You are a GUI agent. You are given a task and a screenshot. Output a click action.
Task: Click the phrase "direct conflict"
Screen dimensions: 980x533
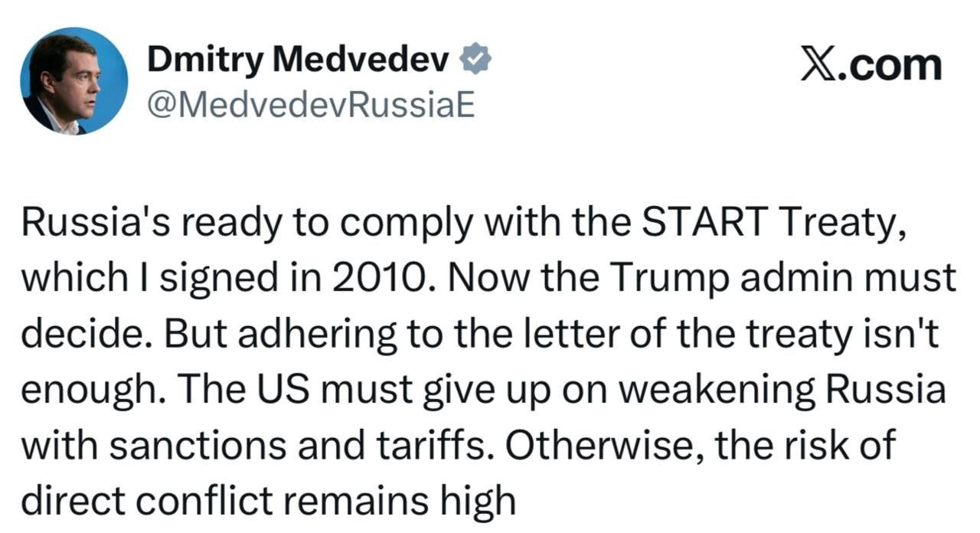click(x=147, y=501)
